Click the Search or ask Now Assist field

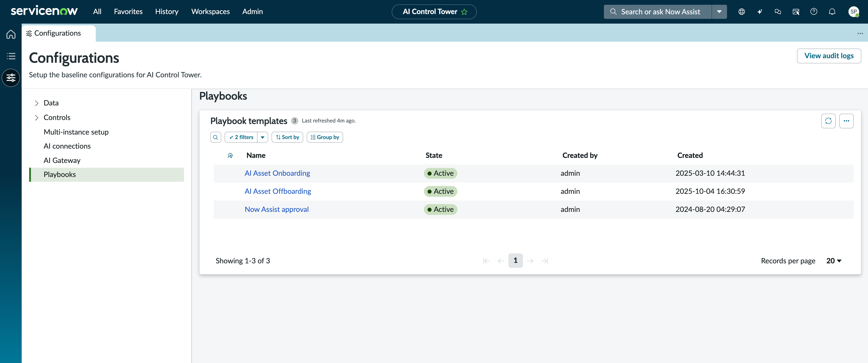658,12
